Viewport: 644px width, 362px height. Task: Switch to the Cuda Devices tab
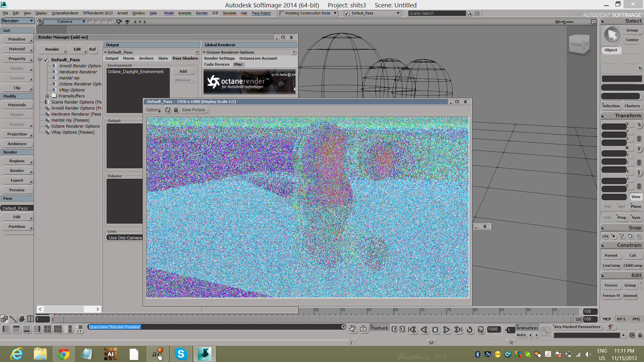tap(217, 64)
